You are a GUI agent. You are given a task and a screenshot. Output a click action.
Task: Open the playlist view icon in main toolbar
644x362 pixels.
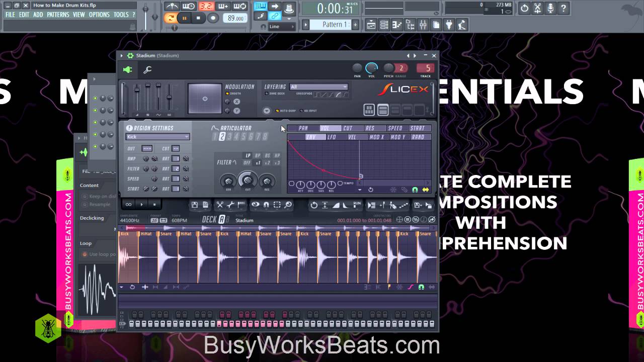pyautogui.click(x=371, y=24)
